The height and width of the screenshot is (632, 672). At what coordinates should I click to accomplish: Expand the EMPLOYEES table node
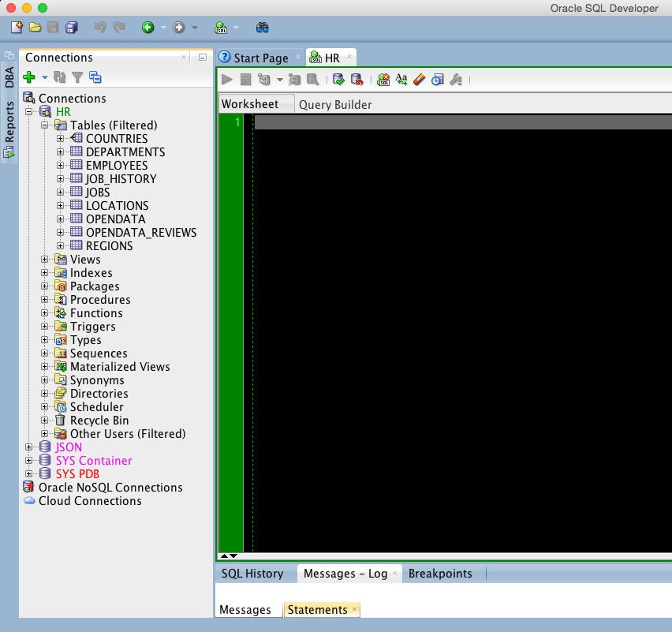60,166
